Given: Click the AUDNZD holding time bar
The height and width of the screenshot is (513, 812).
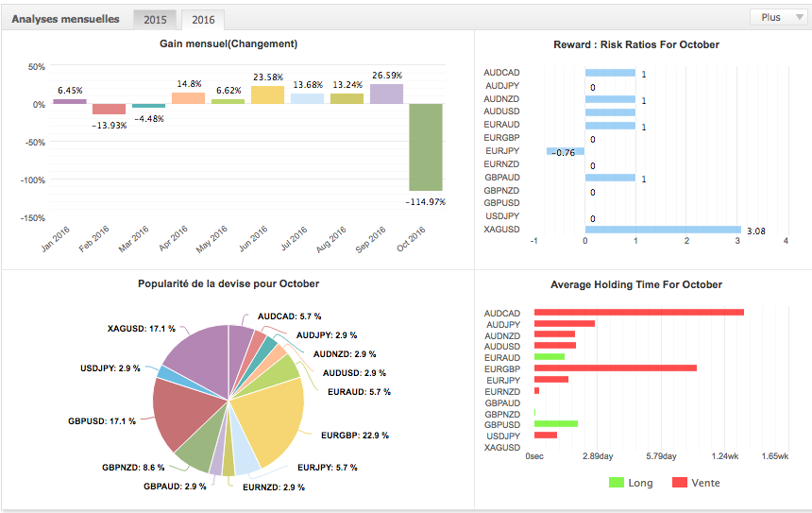Looking at the screenshot, I should [x=554, y=334].
